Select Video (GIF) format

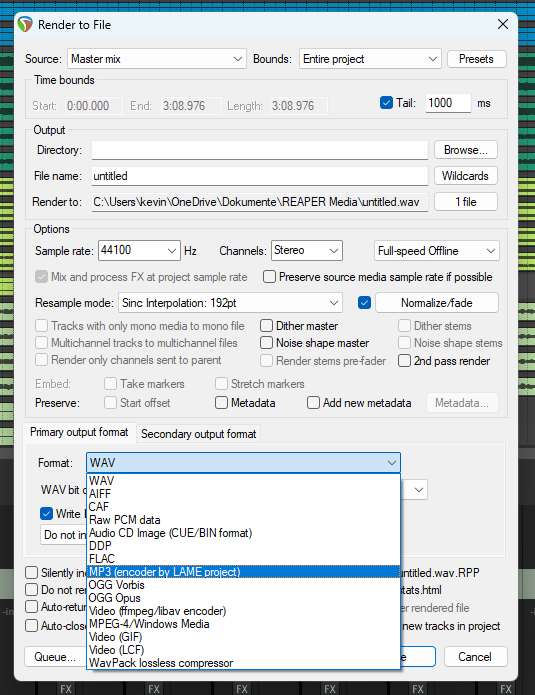click(x=243, y=637)
